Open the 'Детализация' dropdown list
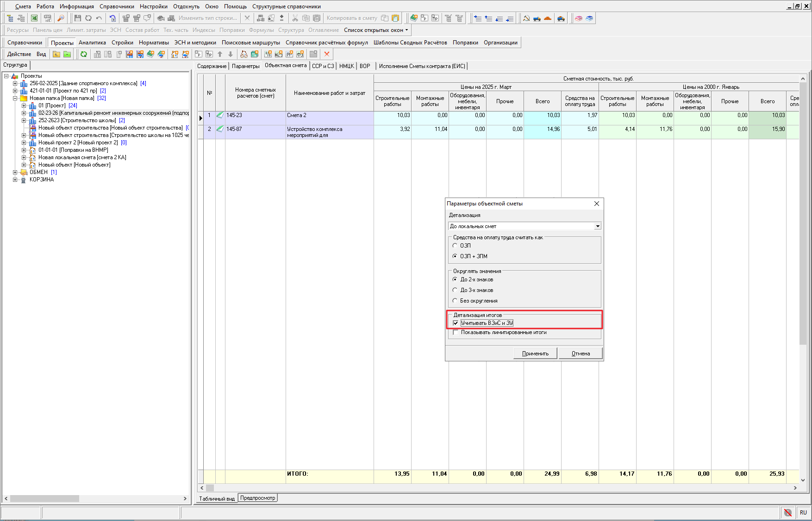Viewport: 812px width, 521px height. click(x=598, y=226)
